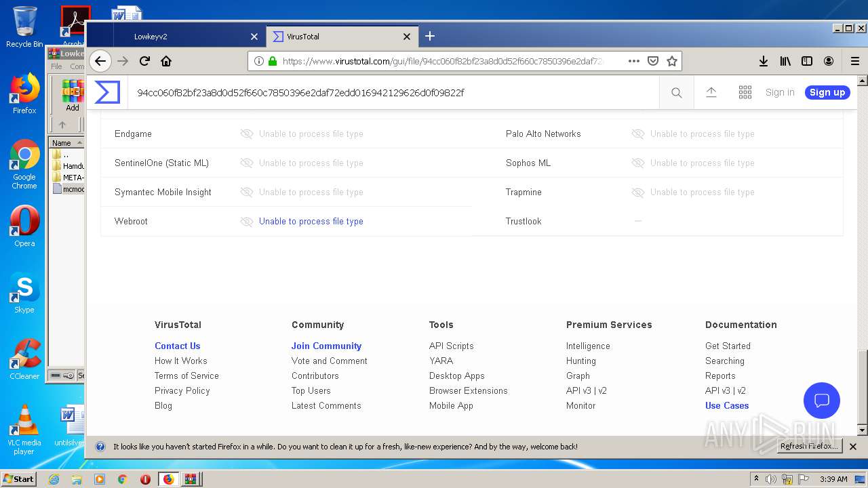Open Join Community footer link
The image size is (868, 488).
pyautogui.click(x=326, y=346)
